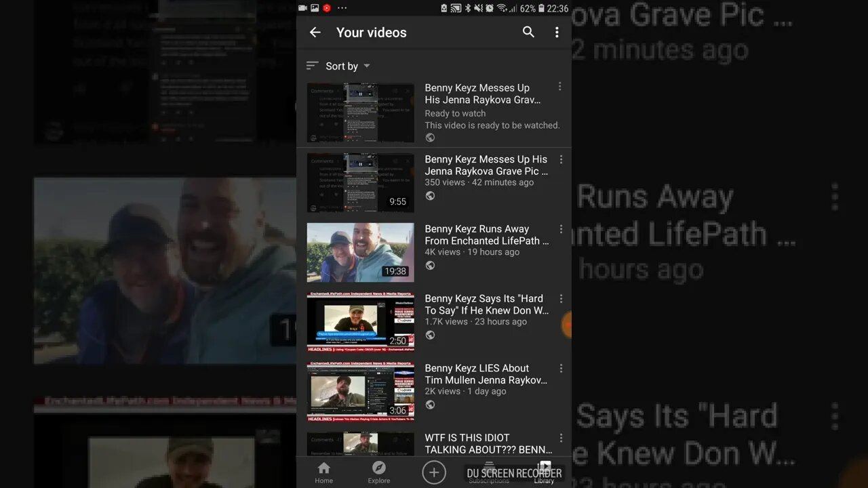The width and height of the screenshot is (868, 488).
Task: Open the WTF IS THIS IDIOT video thumbnail
Action: tap(360, 444)
